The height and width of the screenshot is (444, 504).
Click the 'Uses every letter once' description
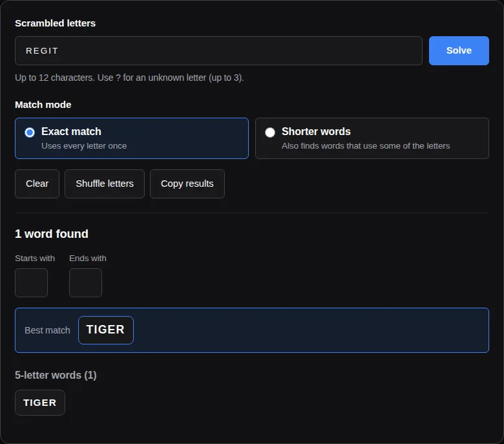click(84, 145)
